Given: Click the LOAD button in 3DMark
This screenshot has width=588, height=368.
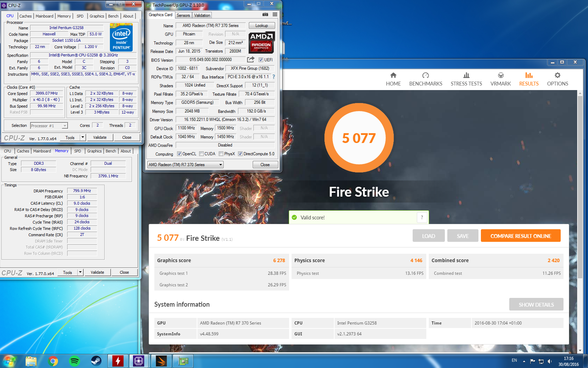Looking at the screenshot, I should point(428,236).
